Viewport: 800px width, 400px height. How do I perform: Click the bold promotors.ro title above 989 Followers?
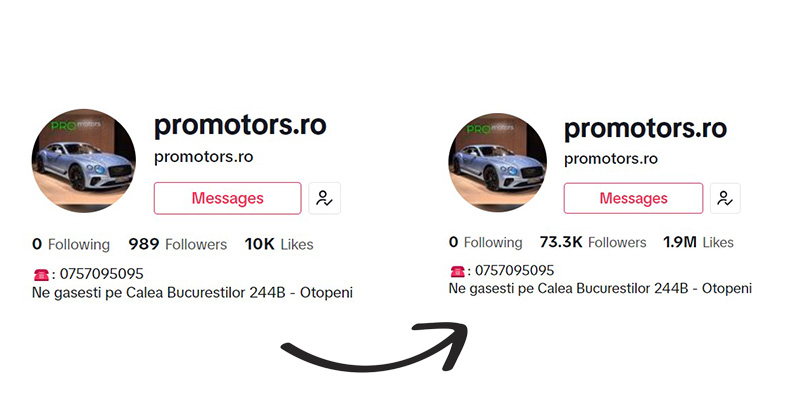pos(240,126)
